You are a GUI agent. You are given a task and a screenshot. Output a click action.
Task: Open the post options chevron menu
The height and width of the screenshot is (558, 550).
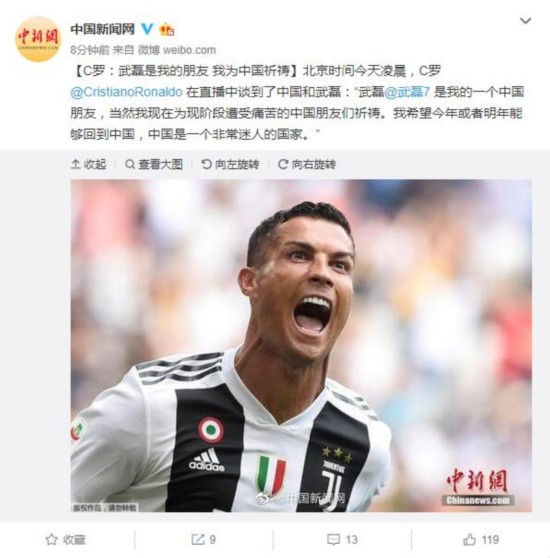525,21
